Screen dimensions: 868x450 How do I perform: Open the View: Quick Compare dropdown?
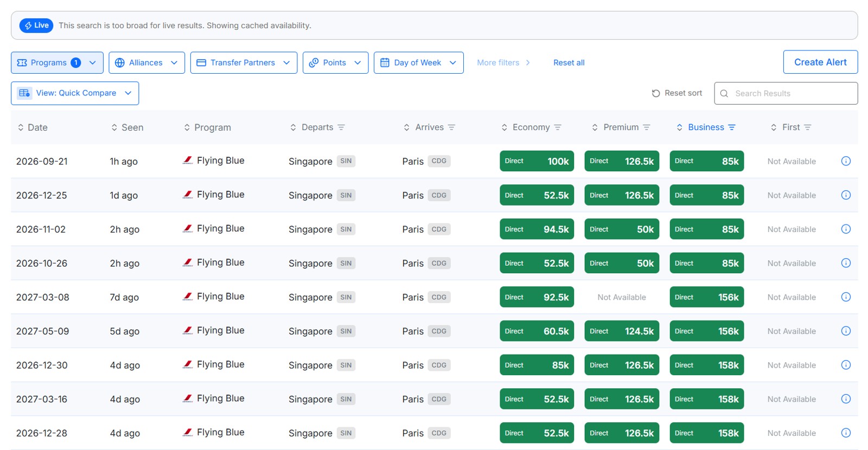pos(75,93)
